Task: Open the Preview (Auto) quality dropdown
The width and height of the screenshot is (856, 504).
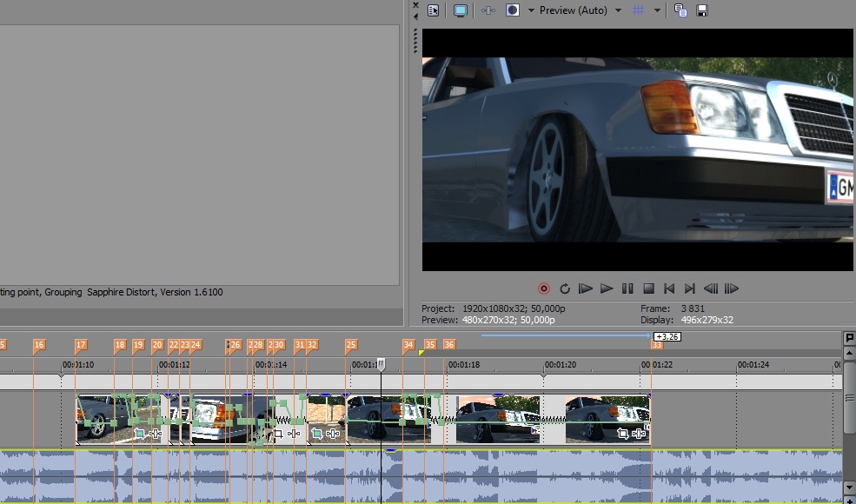Action: [580, 10]
